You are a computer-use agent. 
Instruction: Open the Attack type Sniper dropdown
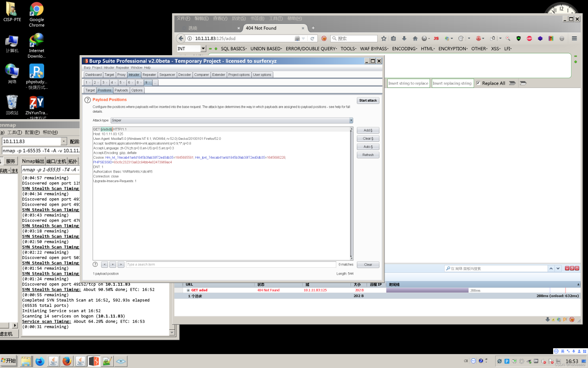coord(232,121)
